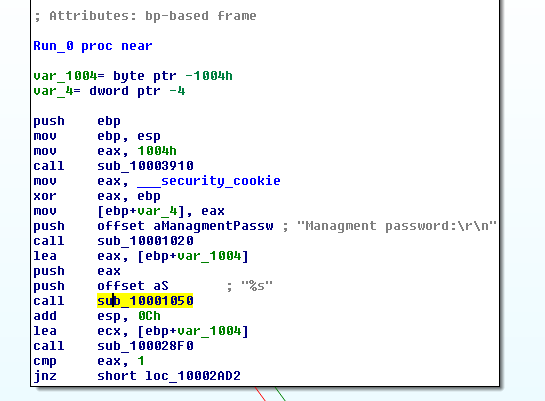
Task: Click the aManagmentPassw string offset
Action: pyautogui.click(x=213, y=226)
